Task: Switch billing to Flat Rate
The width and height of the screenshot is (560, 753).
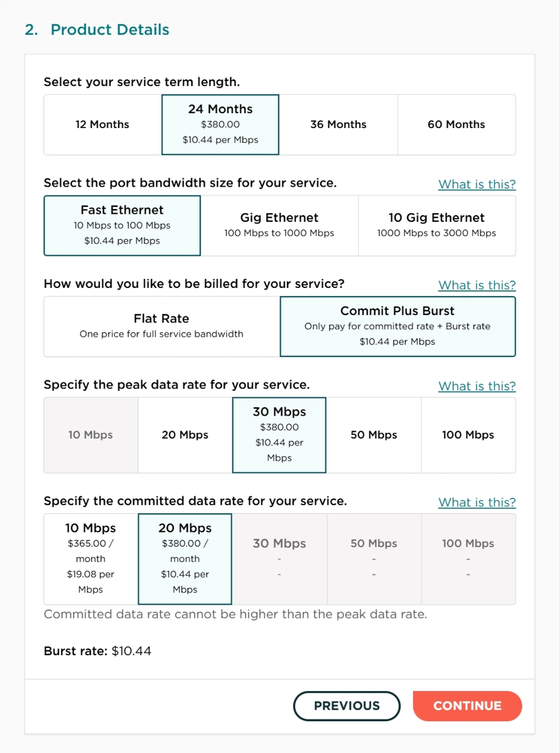Action: pos(161,326)
